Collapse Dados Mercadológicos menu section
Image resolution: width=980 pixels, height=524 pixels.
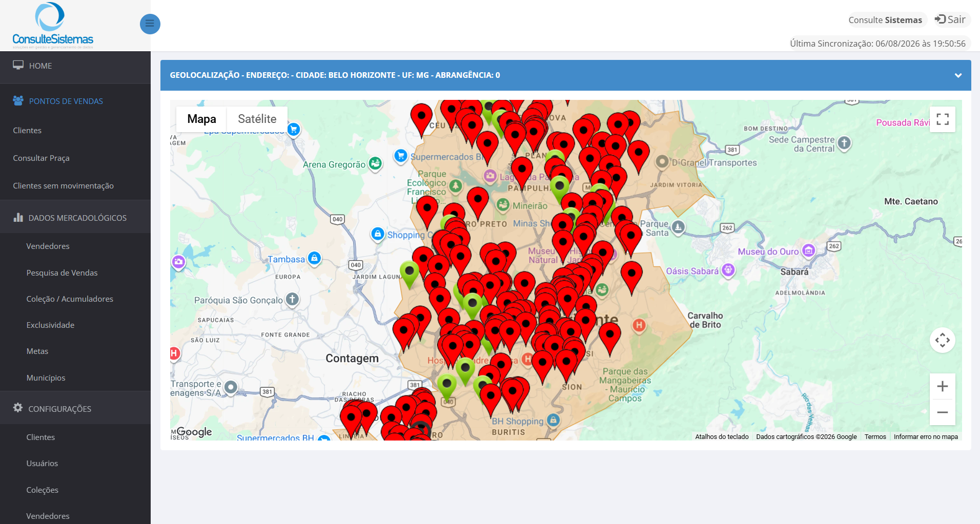point(75,218)
